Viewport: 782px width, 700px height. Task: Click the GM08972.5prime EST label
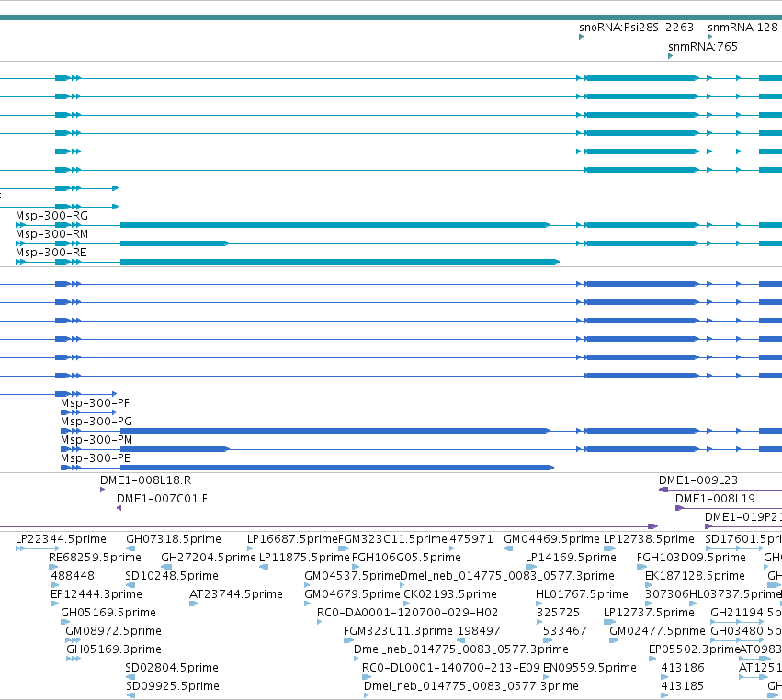[x=113, y=632]
